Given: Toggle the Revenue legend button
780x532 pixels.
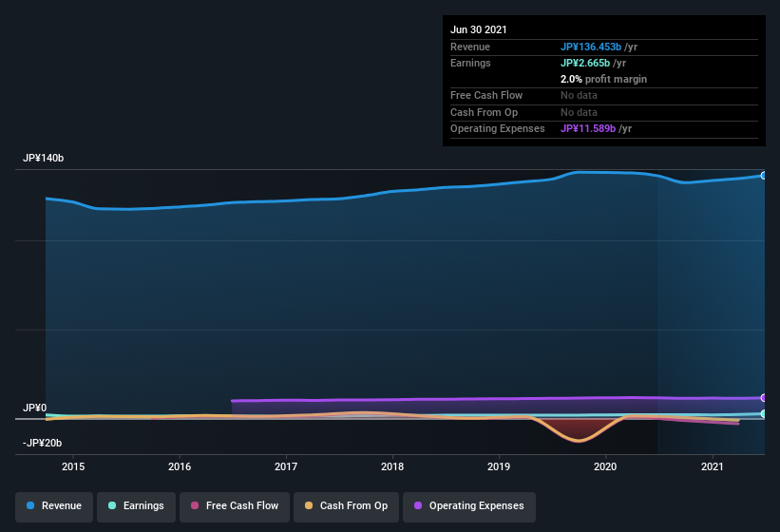Looking at the screenshot, I should coord(54,506).
